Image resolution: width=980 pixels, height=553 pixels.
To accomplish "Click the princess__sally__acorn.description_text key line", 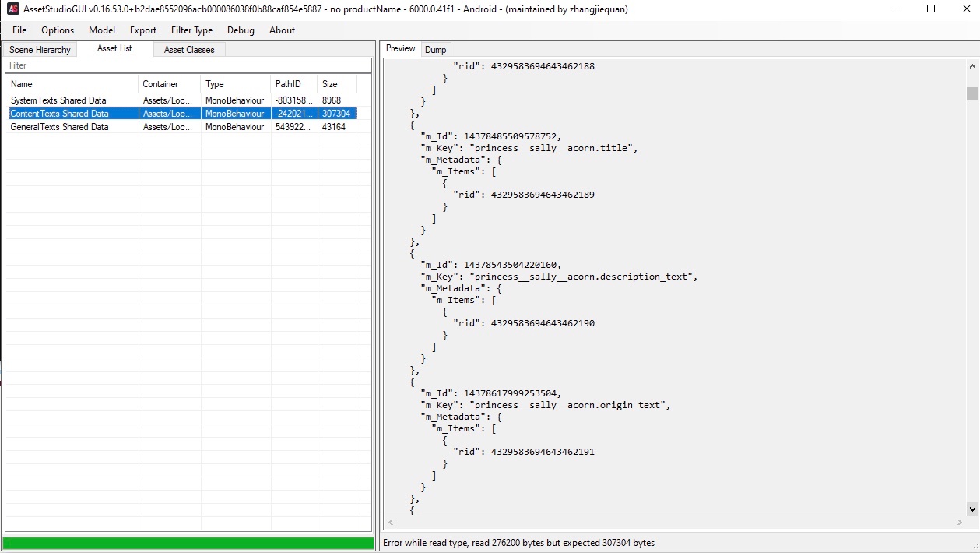I will point(558,277).
